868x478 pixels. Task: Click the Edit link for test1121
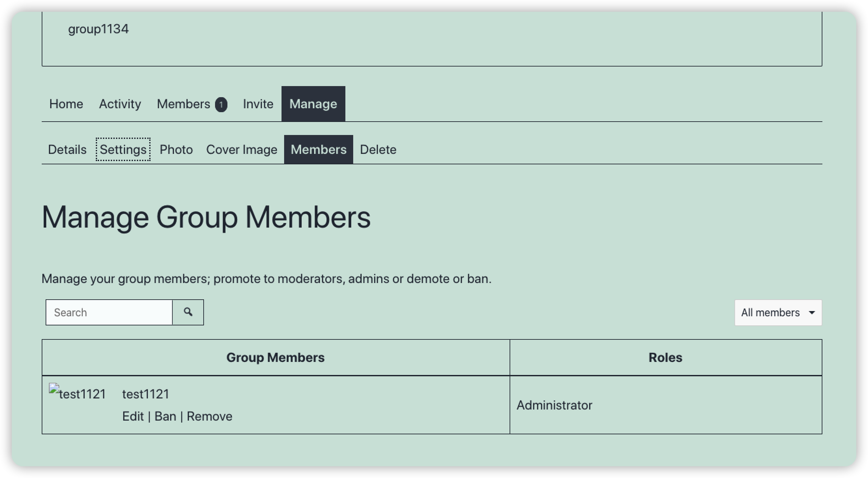[134, 416]
